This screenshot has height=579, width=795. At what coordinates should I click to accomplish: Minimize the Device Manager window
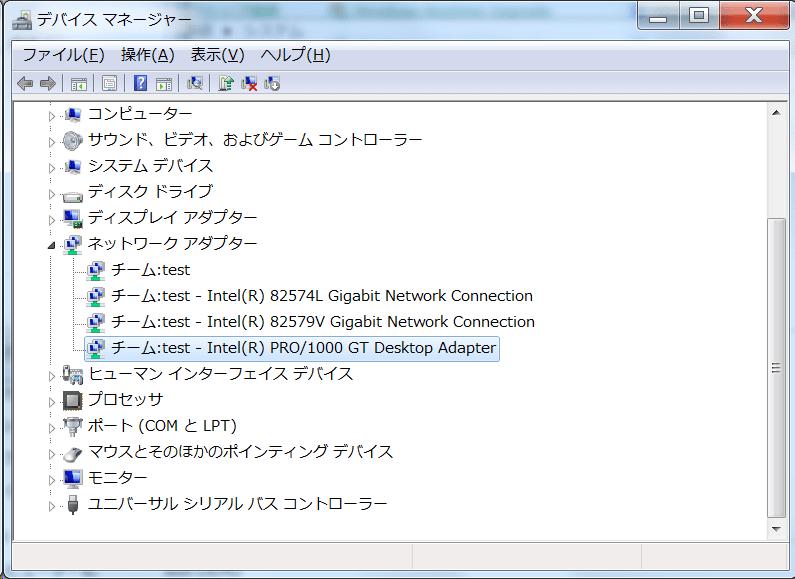[x=658, y=16]
